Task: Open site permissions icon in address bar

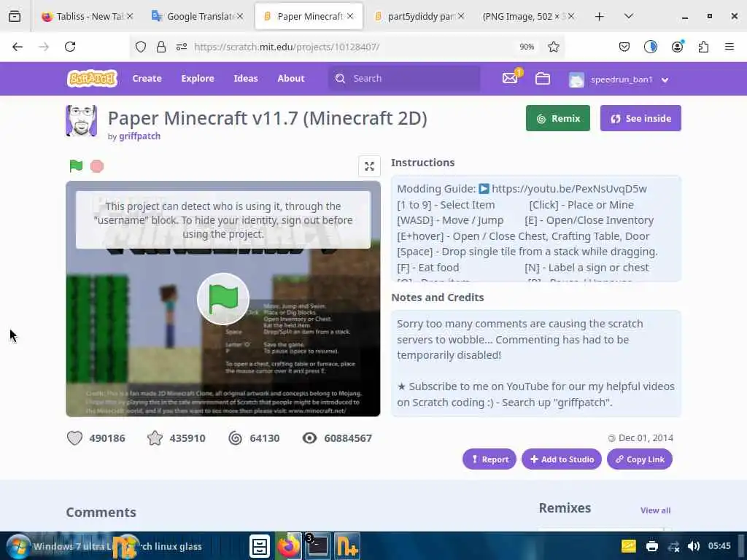Action: pos(182,47)
